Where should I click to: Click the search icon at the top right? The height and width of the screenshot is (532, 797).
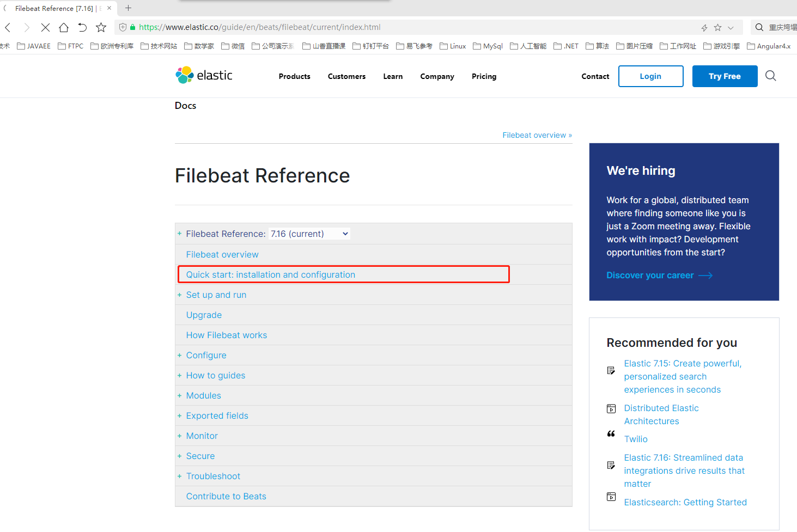tap(770, 76)
